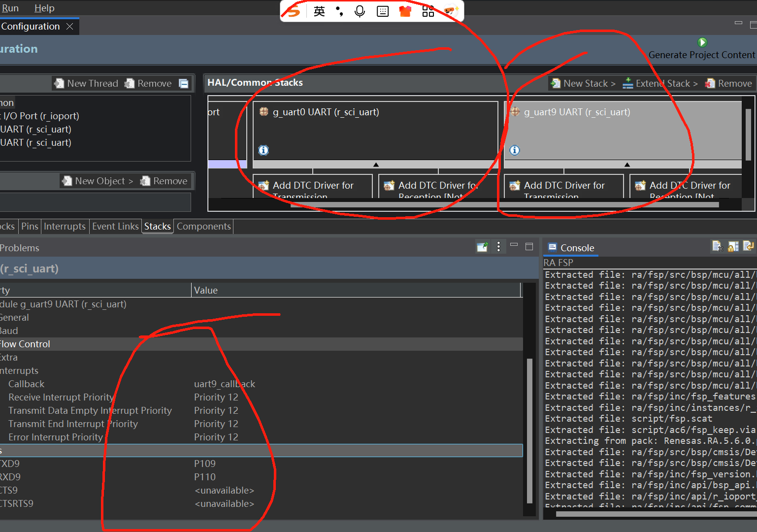Click the microphone icon in IME toolbar
The image size is (757, 532).
[x=360, y=11]
